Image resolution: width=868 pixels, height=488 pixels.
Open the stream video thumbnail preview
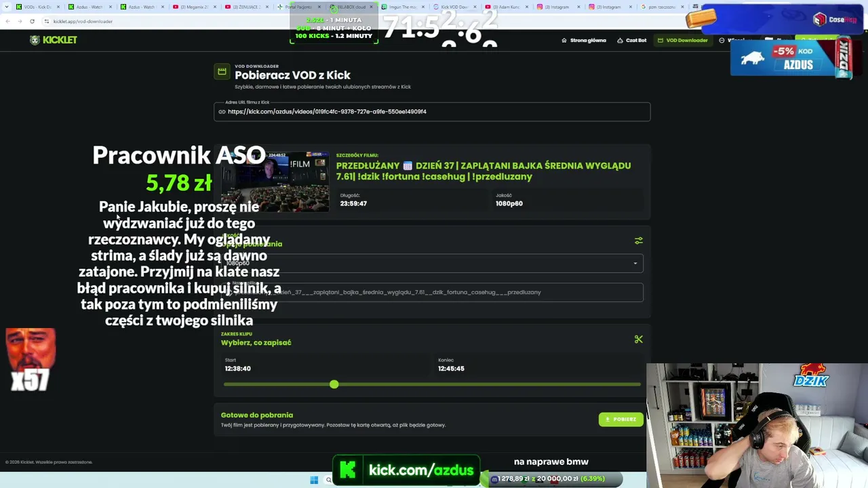(275, 182)
